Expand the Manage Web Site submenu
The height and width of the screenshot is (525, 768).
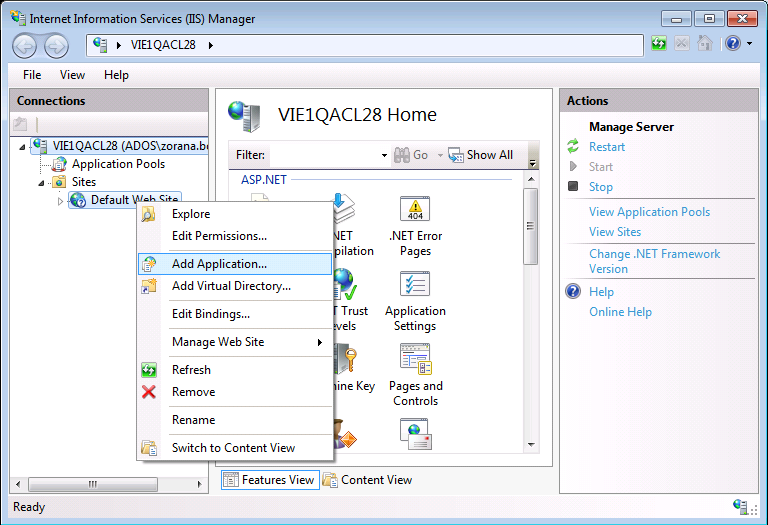tap(319, 342)
